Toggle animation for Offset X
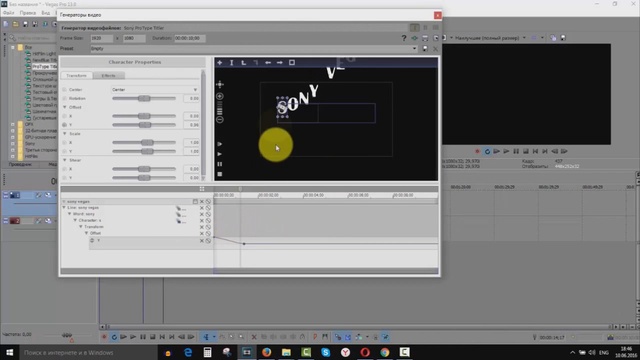 coord(64,116)
